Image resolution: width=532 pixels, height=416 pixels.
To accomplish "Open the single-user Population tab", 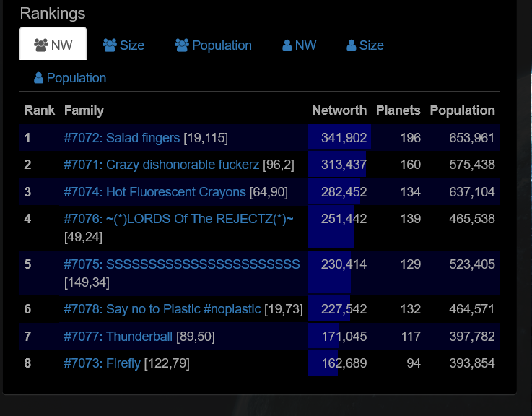I will coord(70,78).
